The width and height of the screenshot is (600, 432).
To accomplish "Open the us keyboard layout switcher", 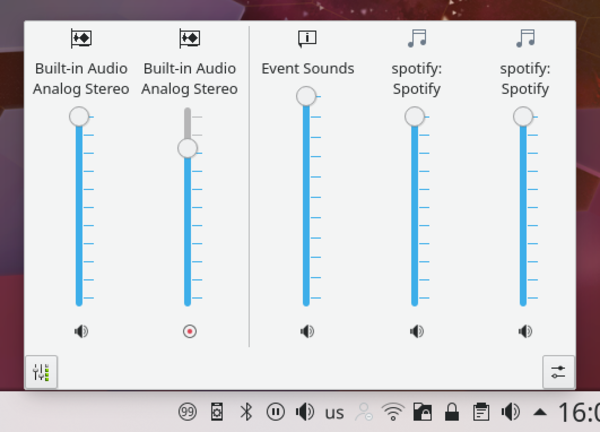I will coord(334,412).
